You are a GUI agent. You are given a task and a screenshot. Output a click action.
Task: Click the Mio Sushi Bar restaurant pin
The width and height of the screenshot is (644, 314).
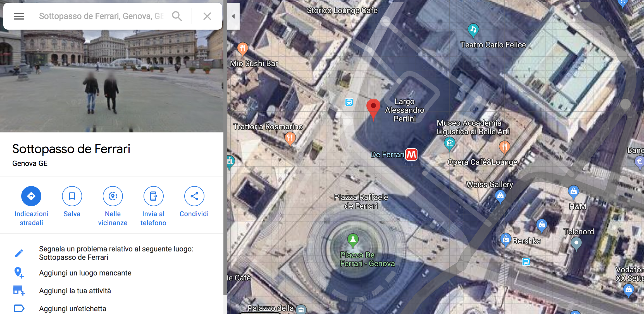tap(242, 49)
